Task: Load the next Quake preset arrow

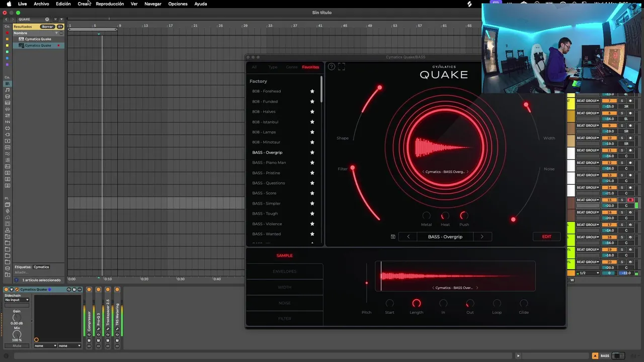Action: (x=481, y=237)
